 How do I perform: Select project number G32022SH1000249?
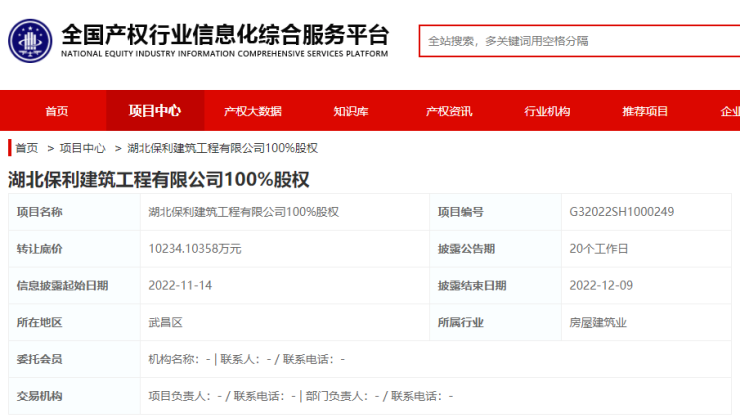click(622, 212)
